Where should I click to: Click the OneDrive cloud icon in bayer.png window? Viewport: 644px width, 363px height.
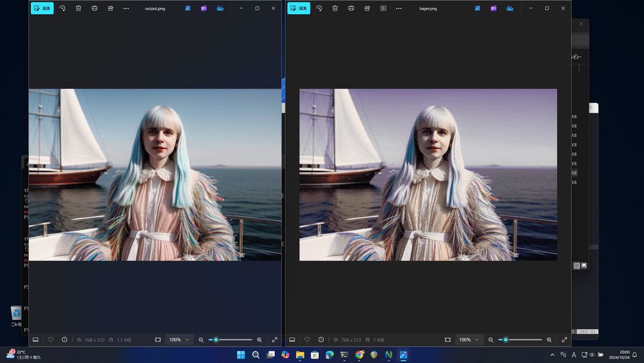pos(509,8)
